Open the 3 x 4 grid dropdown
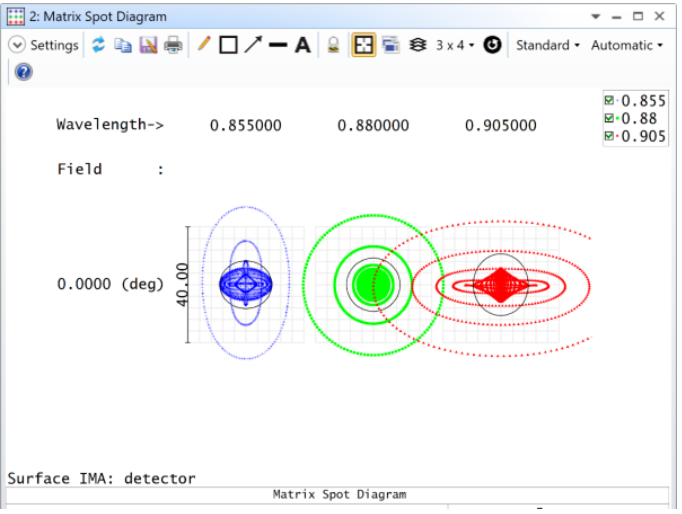The width and height of the screenshot is (682, 514). pos(455,45)
